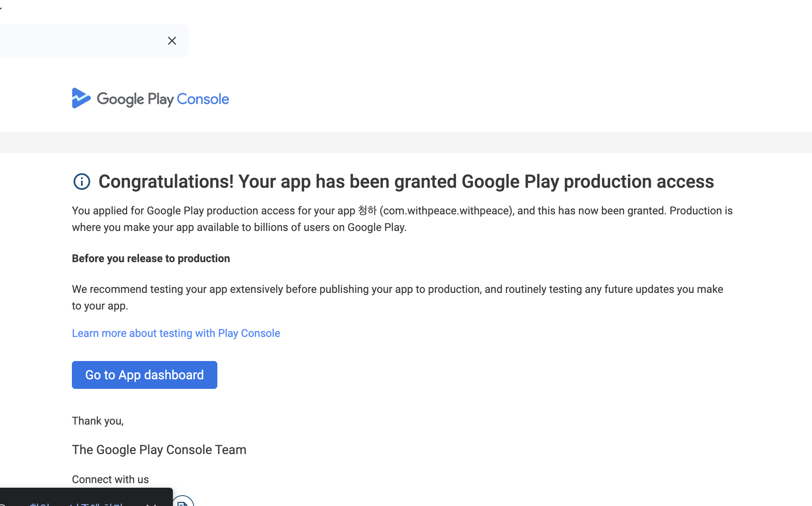Screen dimensions: 812x506
Task: Click the light banner box at top
Action: pos(83,41)
